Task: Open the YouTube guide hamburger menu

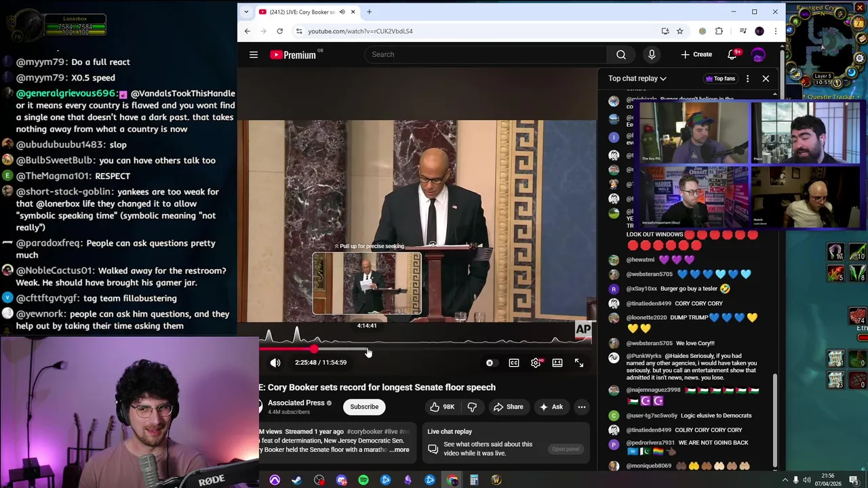Action: [254, 55]
